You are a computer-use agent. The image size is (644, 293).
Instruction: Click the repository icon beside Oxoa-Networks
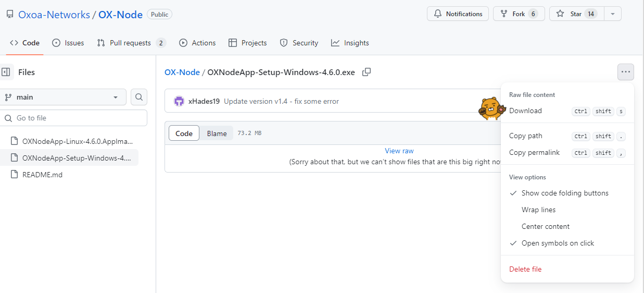point(10,15)
